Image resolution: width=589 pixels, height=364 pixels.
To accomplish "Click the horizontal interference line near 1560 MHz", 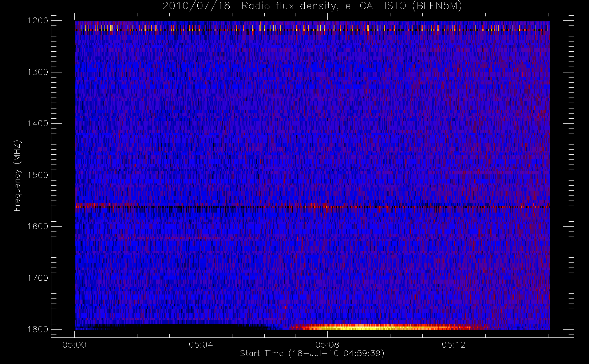I will pyautogui.click(x=312, y=206).
